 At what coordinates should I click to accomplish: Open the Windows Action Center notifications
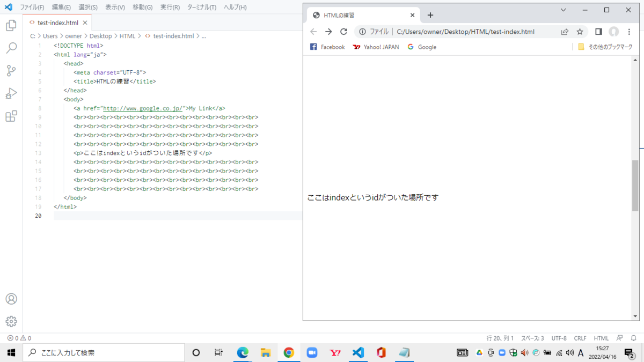point(630,352)
